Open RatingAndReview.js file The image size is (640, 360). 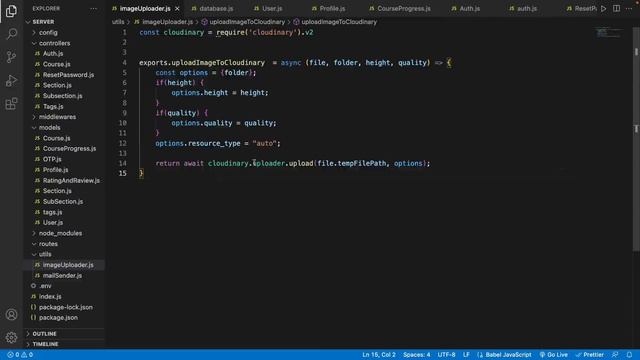(x=71, y=180)
